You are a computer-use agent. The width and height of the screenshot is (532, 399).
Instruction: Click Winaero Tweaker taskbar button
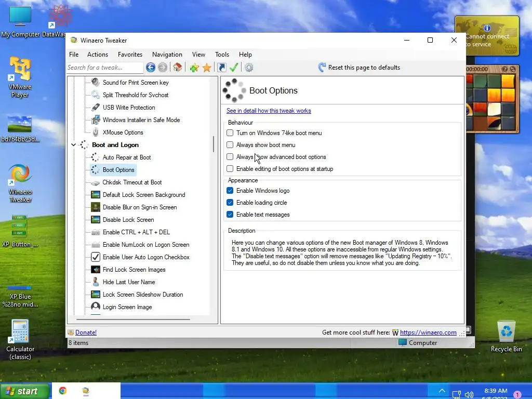[x=86, y=391]
